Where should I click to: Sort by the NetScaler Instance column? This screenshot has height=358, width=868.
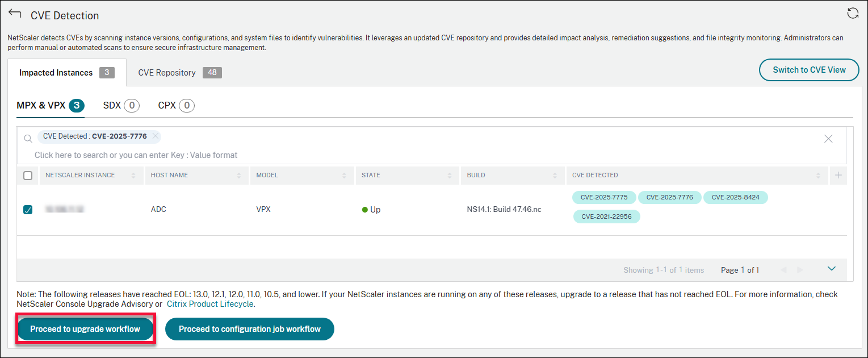(133, 176)
